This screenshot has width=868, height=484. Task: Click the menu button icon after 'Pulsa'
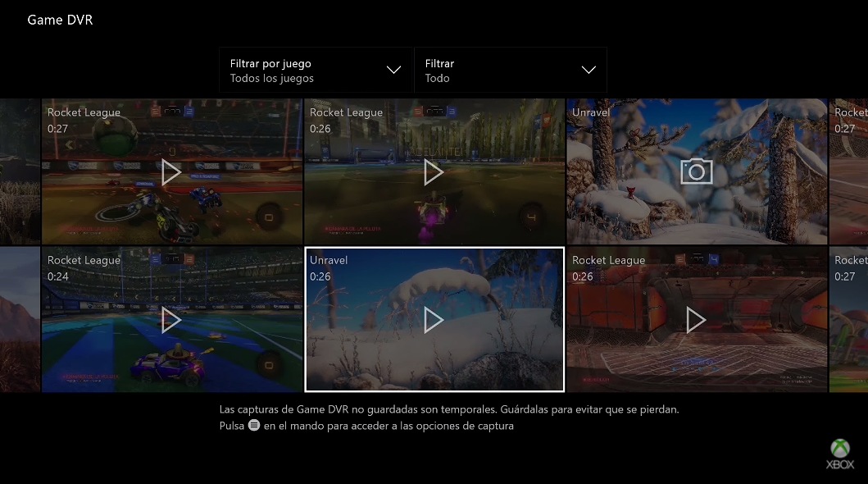point(254,425)
